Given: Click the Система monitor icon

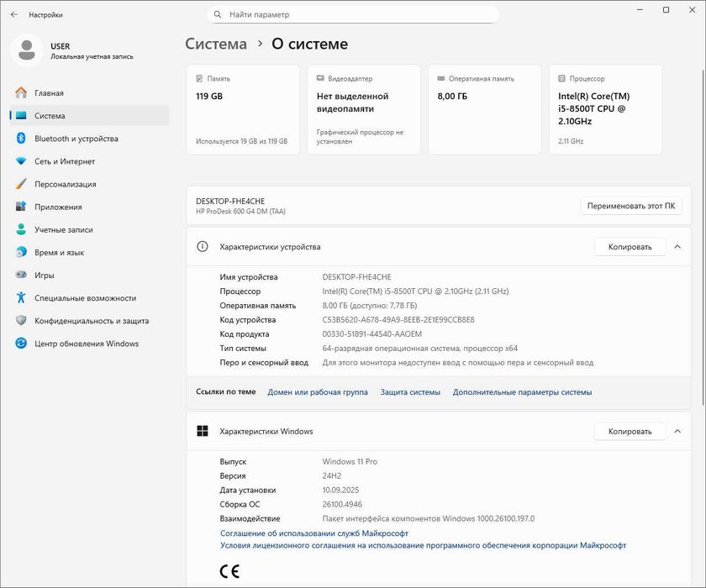Looking at the screenshot, I should pyautogui.click(x=21, y=116).
